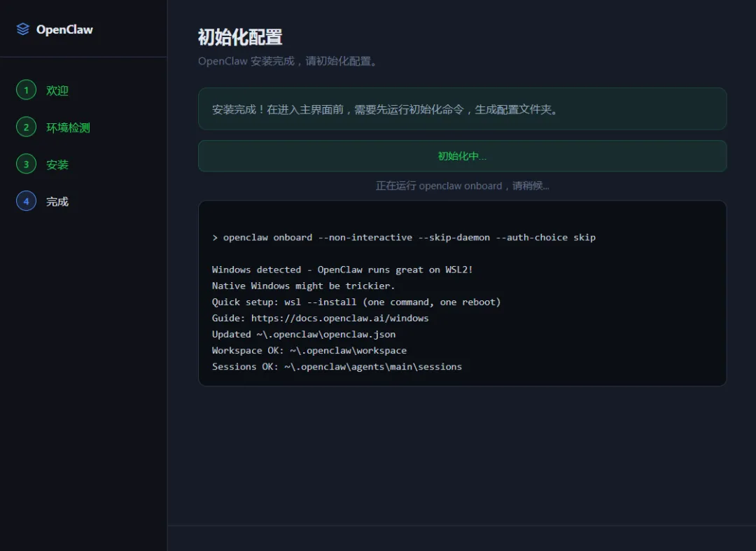
Task: Click the line 'Native Windows might be trickier.'
Action: [303, 286]
